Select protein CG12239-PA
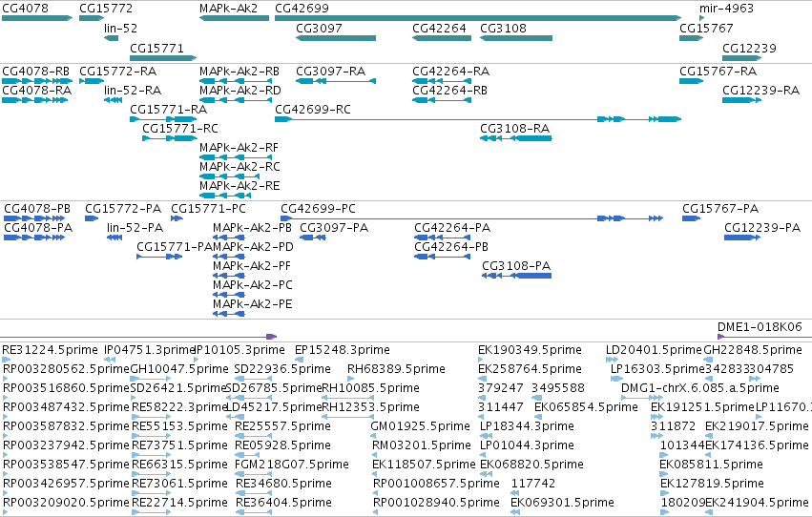Screen dimensions: 812x517 point(762,228)
